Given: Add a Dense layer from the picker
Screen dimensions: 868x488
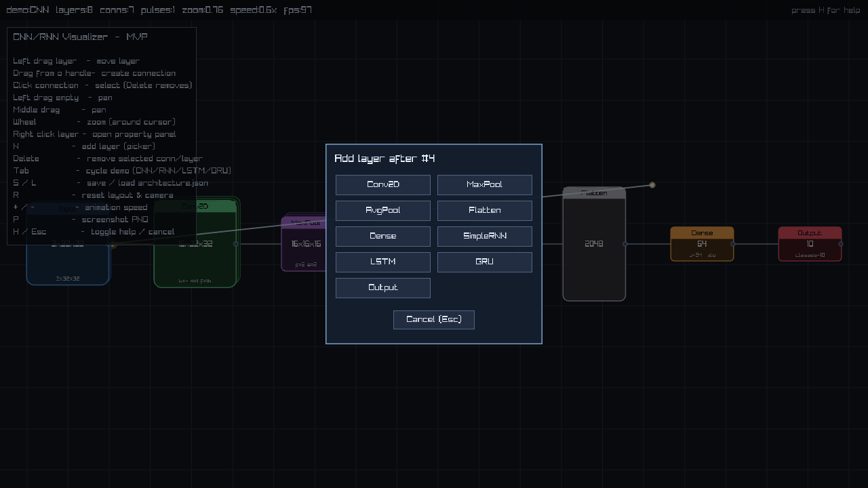Looking at the screenshot, I should pyautogui.click(x=383, y=237).
